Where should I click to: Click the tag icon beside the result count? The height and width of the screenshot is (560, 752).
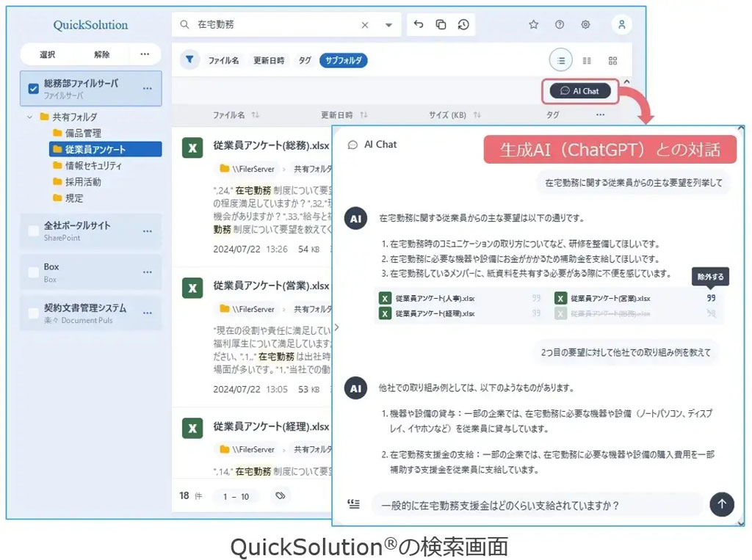[279, 496]
